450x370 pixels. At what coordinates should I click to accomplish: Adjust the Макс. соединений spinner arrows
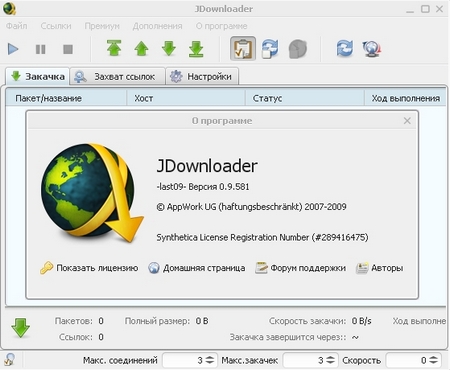click(210, 360)
